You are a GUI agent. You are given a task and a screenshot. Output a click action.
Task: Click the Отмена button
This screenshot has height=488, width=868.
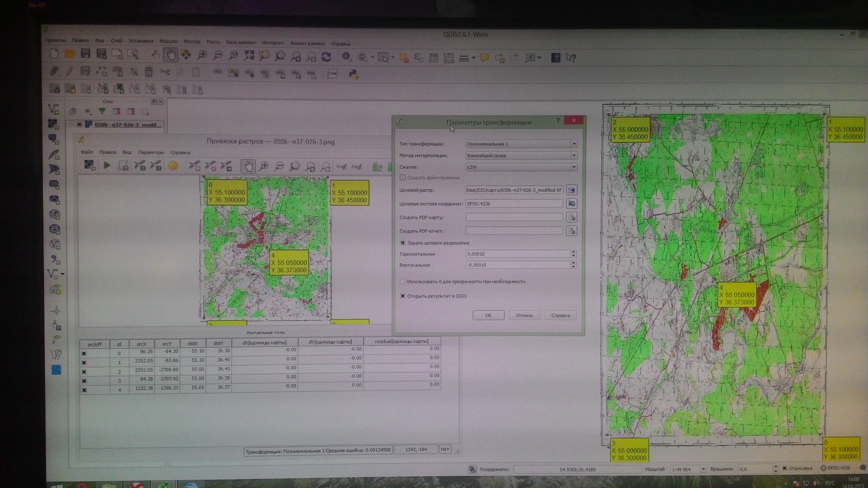point(524,315)
